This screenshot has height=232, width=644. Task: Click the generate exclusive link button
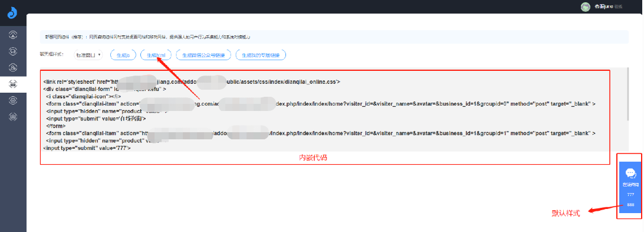pyautogui.click(x=261, y=55)
